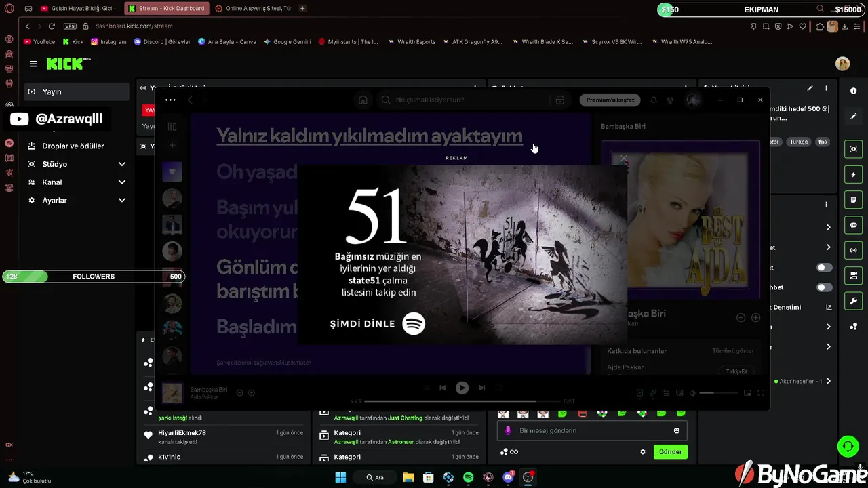Open Spotify notifications bell

(654, 100)
